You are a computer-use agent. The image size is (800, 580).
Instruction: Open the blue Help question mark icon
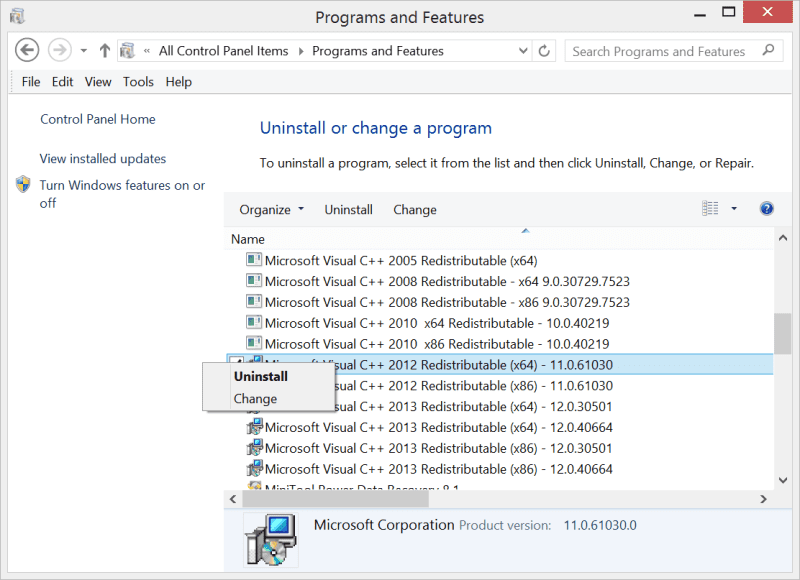pyautogui.click(x=766, y=208)
